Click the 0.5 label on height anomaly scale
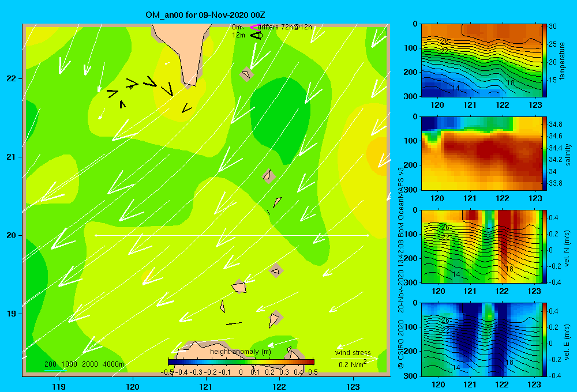Image resolution: width=577 pixels, height=392 pixels. click(313, 372)
